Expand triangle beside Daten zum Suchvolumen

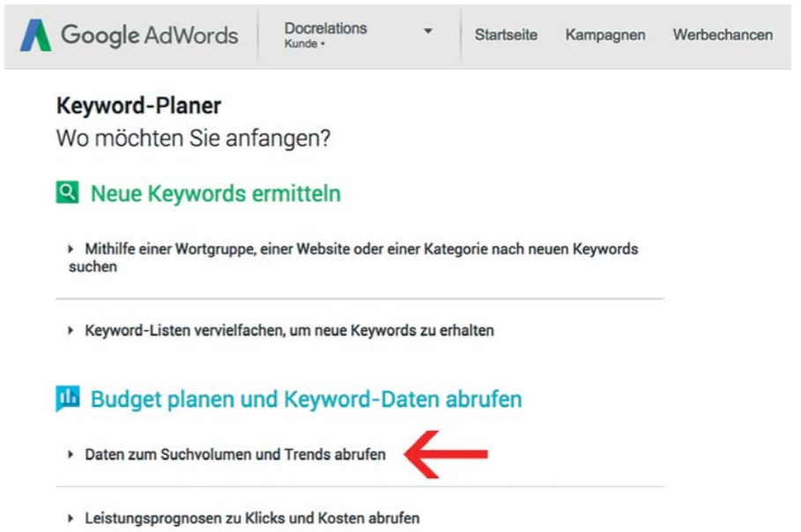point(70,454)
